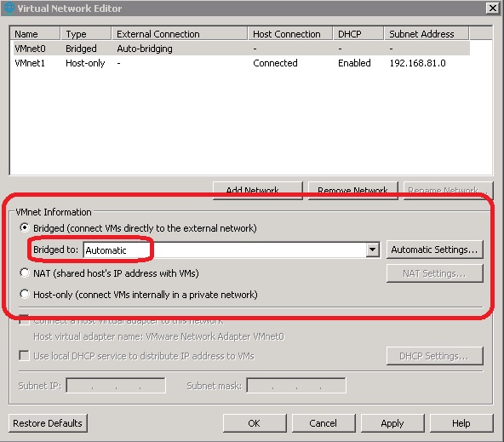Select the NAT radio button

pos(24,273)
